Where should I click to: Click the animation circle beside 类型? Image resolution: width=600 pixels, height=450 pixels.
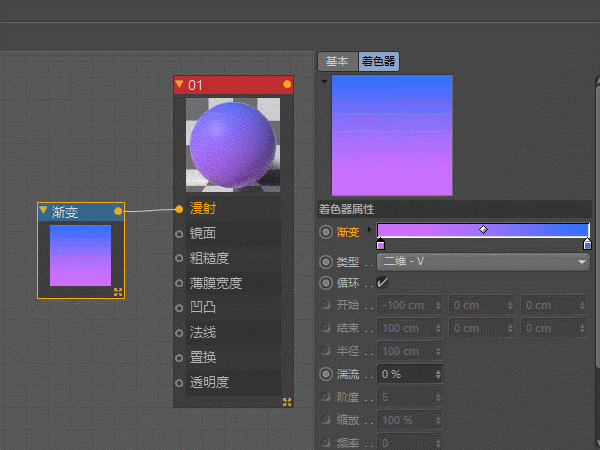click(326, 262)
